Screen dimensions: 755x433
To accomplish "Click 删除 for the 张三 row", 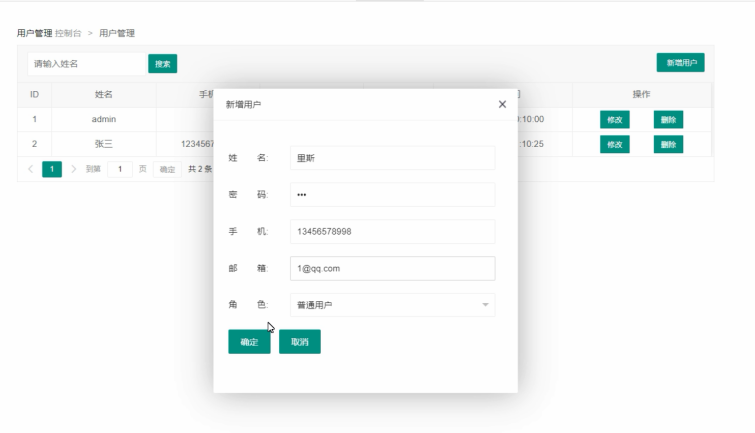I will coord(668,144).
